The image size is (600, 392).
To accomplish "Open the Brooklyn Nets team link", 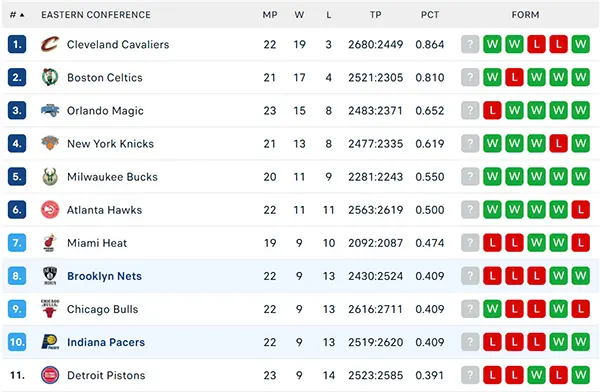I will coord(104,276).
